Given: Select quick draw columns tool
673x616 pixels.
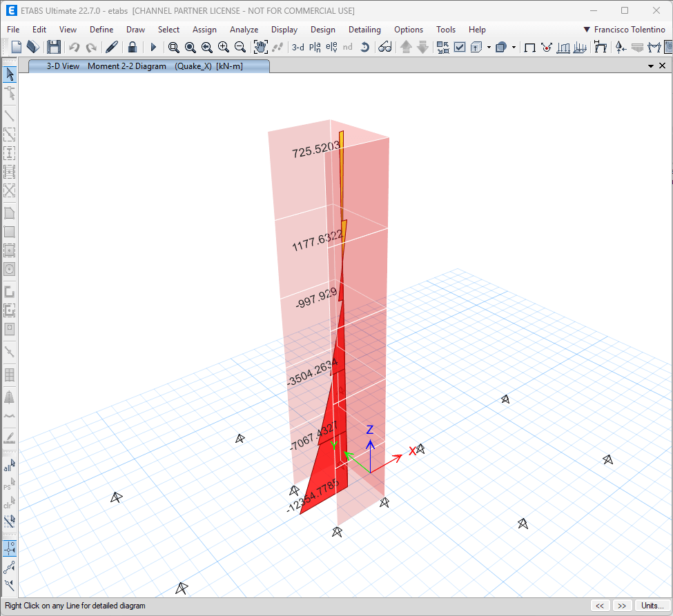Looking at the screenshot, I should click(x=10, y=153).
